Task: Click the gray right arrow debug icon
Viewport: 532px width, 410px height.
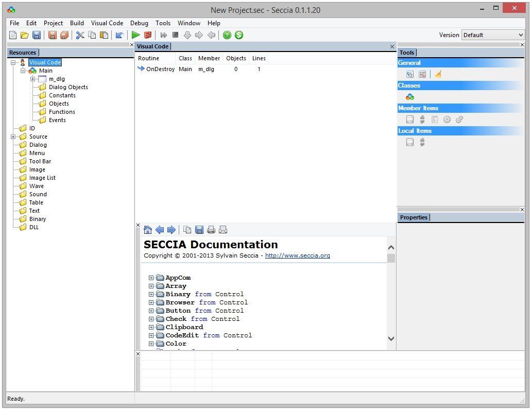Action: [199, 35]
